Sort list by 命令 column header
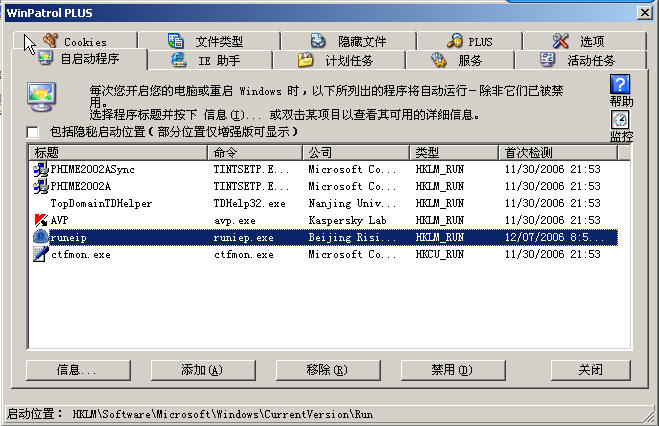Screen dimensions: 659x426 (x=255, y=153)
